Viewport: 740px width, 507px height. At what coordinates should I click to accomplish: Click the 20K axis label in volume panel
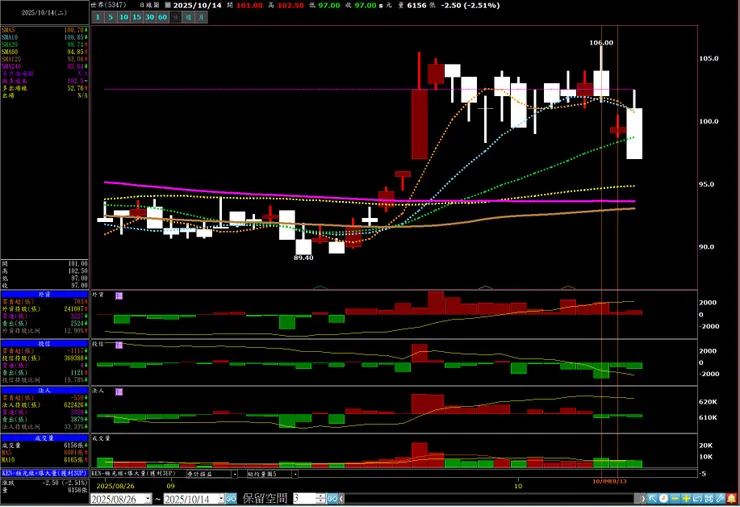coord(706,445)
